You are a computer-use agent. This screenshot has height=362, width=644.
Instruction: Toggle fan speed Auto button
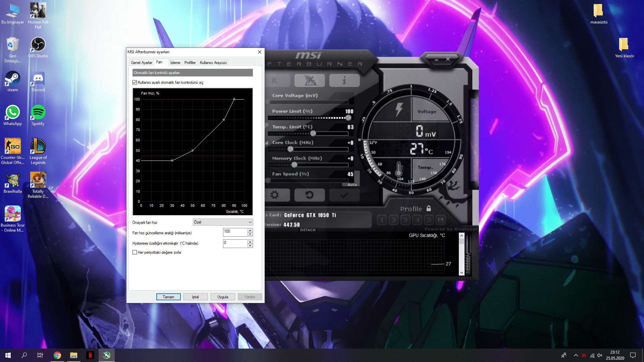point(352,185)
